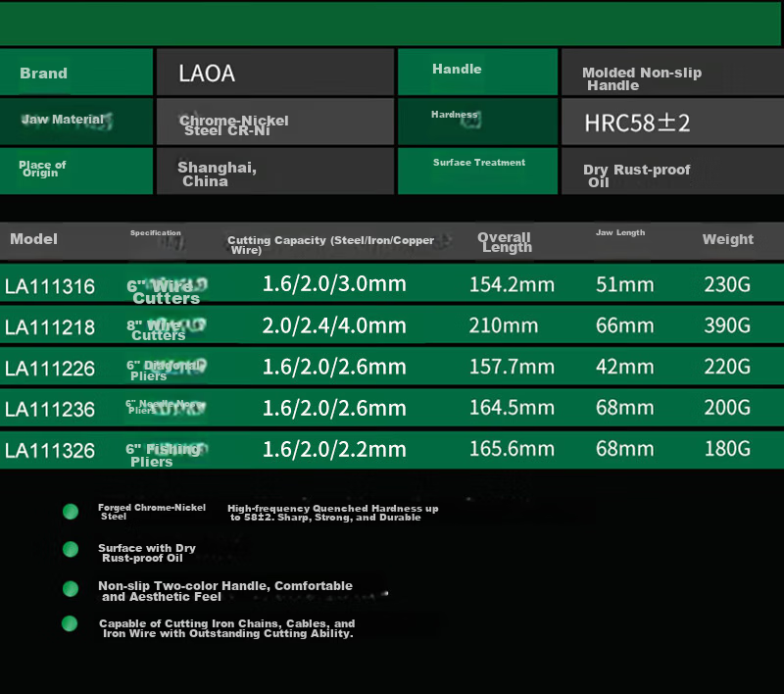Click the LA111236 model number

coord(50,410)
